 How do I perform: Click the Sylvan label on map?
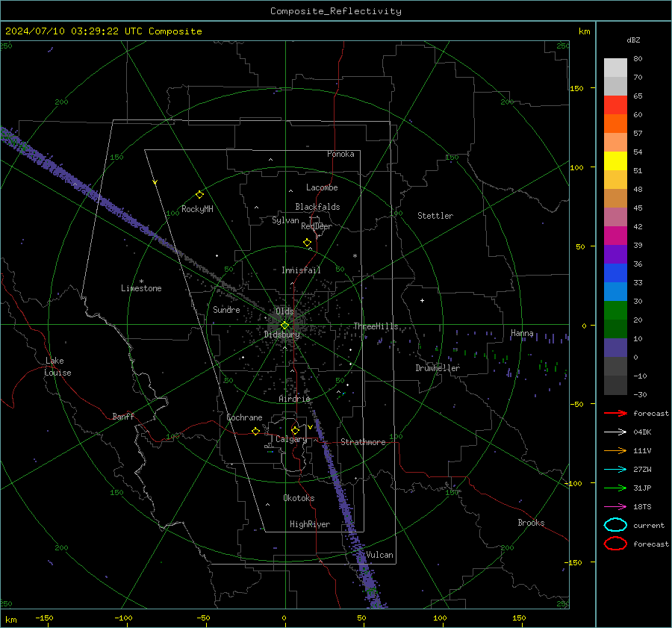pyautogui.click(x=285, y=220)
